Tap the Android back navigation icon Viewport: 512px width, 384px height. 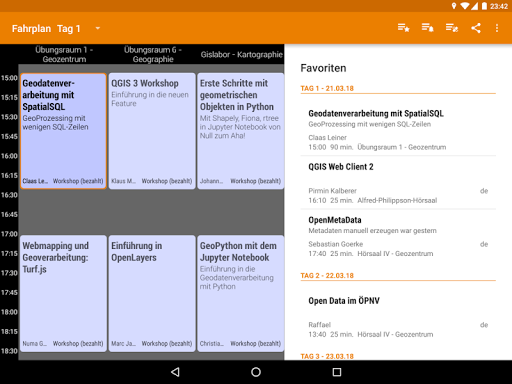click(x=175, y=372)
